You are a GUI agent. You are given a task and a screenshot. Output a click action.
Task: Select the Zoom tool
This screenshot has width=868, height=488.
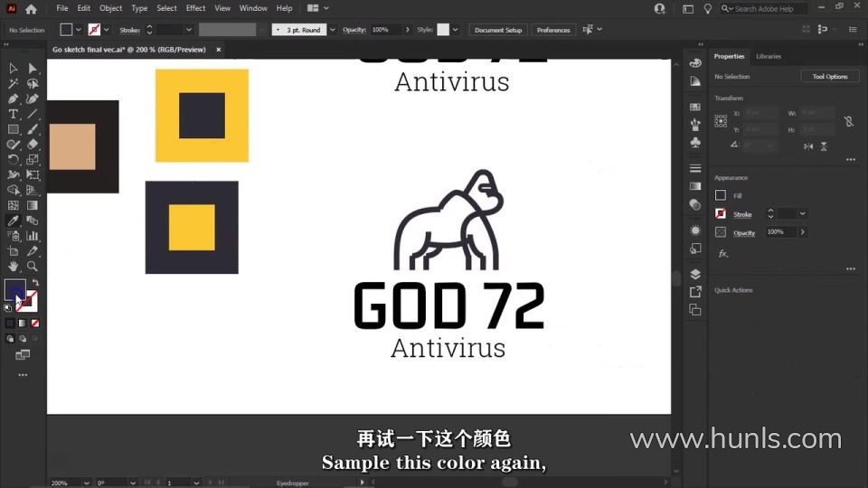click(x=33, y=266)
